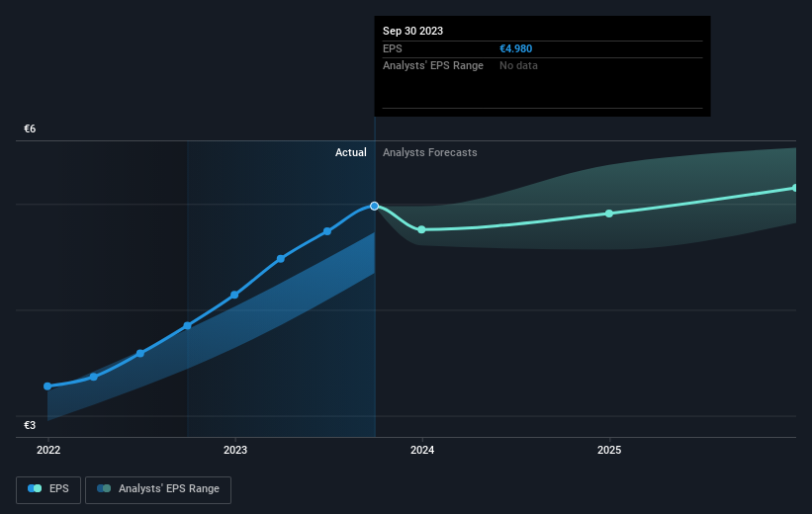Click the 2023 x-axis label

click(x=235, y=450)
